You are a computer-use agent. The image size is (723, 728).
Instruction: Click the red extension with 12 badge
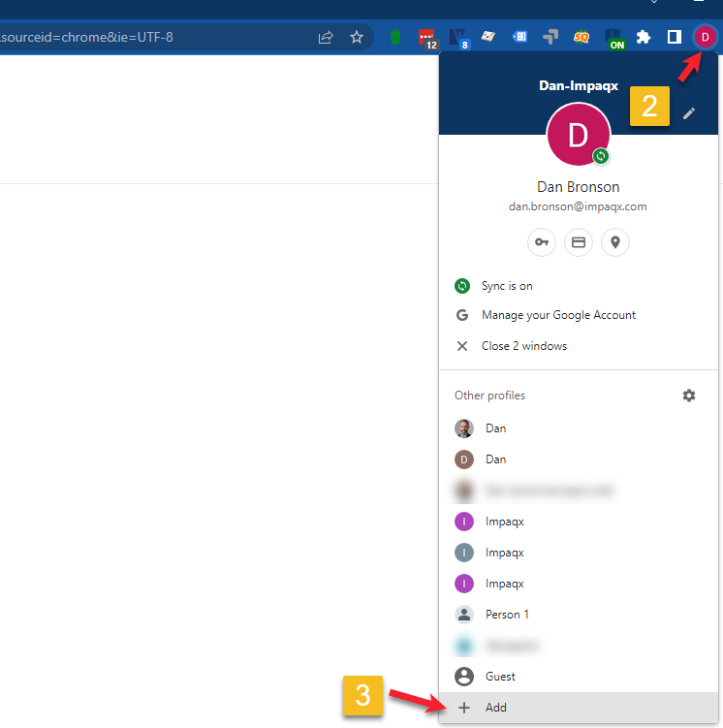pyautogui.click(x=426, y=38)
